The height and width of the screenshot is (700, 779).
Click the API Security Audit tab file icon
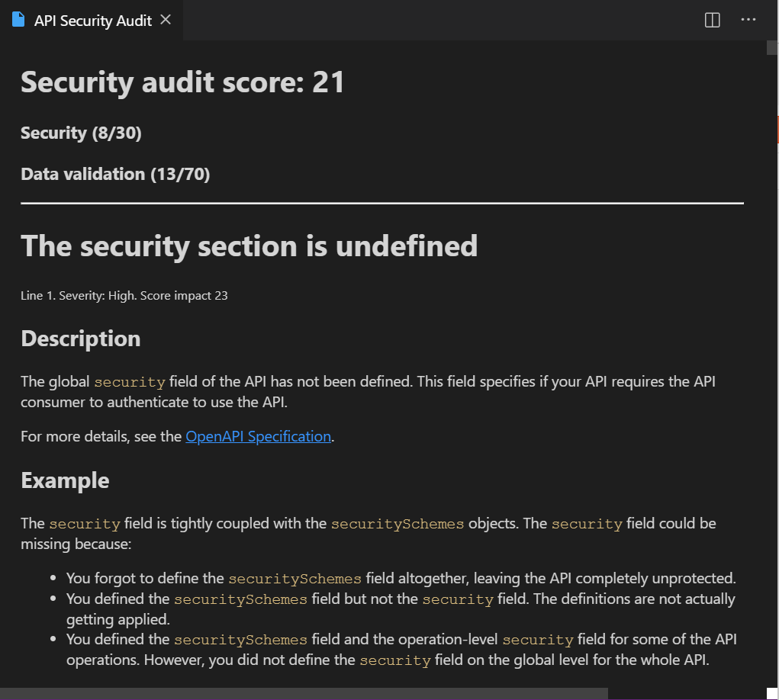point(18,21)
